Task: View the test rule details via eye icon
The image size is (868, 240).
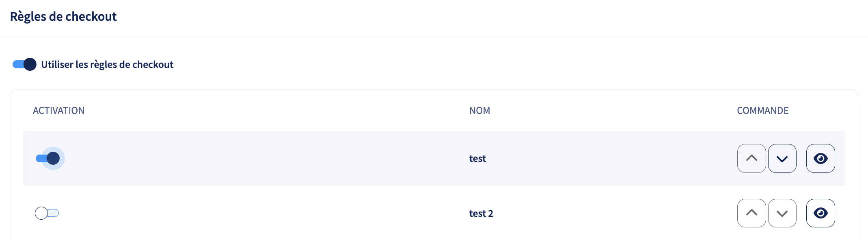Action: click(820, 158)
